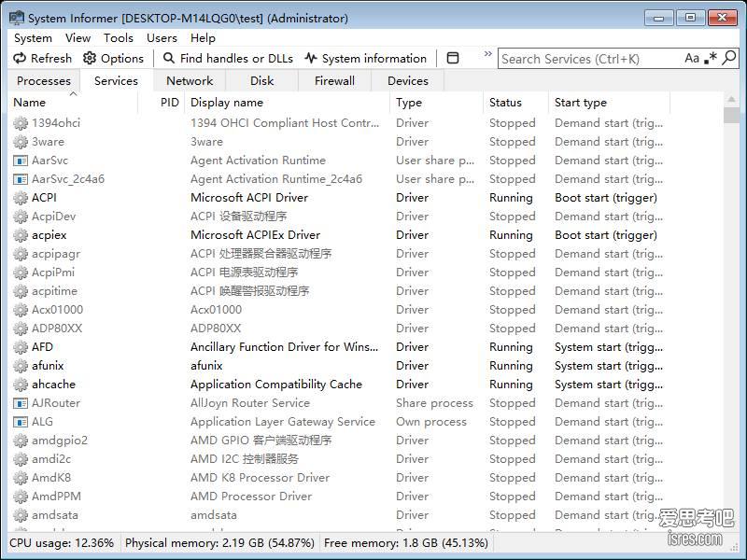This screenshot has width=747, height=560.
Task: Click the gear icon of AcpiPmi service
Action: pos(20,273)
